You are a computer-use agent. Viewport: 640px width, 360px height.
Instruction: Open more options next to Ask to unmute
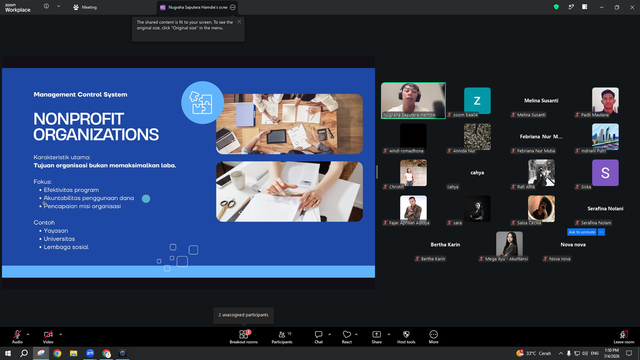click(x=601, y=232)
